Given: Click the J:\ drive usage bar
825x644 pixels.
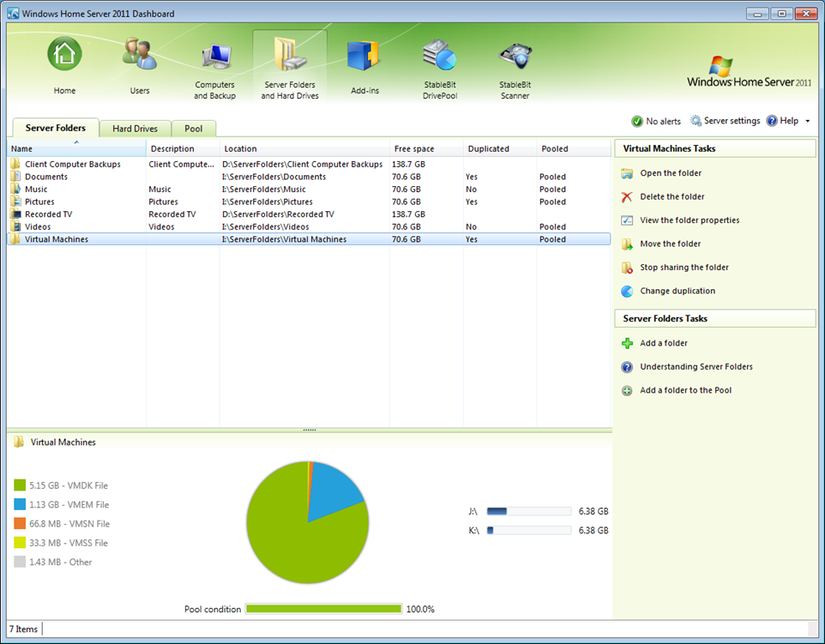Looking at the screenshot, I should [x=529, y=512].
